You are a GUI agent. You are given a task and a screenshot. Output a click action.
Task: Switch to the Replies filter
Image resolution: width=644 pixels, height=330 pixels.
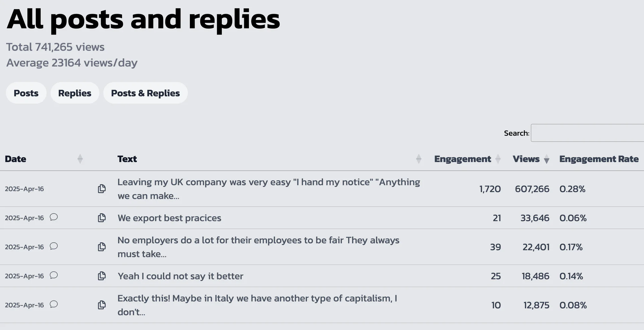coord(74,93)
